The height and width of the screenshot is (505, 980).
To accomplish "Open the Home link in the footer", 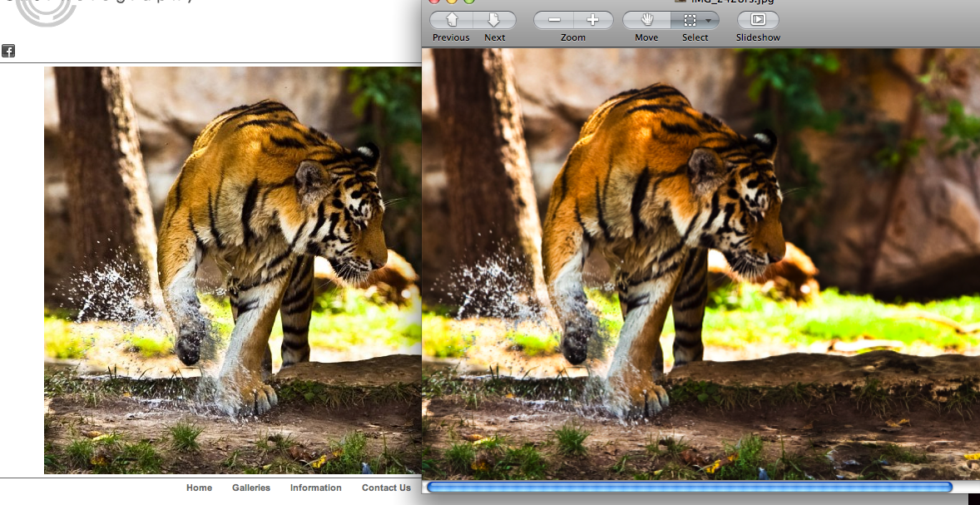I will (x=199, y=488).
